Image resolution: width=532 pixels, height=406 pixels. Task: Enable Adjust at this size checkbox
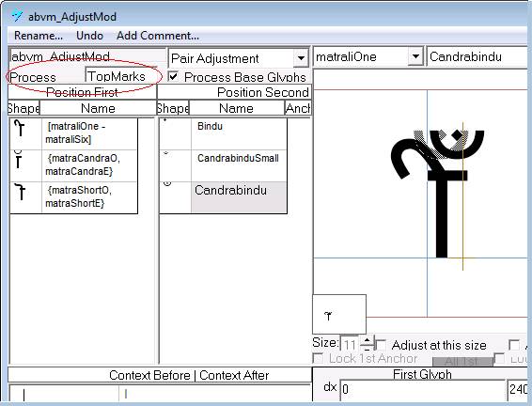[382, 345]
